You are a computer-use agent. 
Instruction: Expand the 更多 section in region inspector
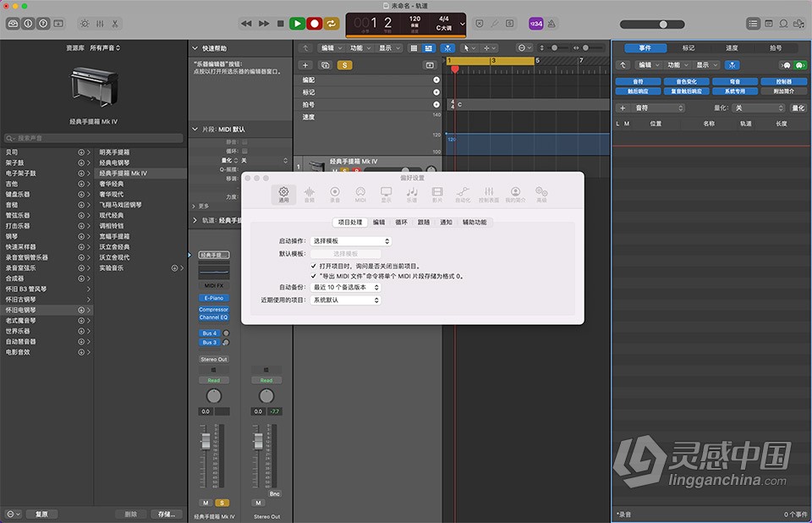(x=195, y=206)
